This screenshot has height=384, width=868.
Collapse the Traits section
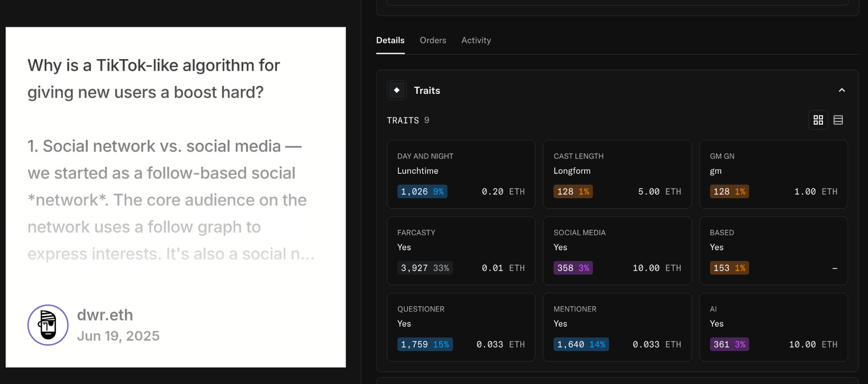tap(842, 90)
